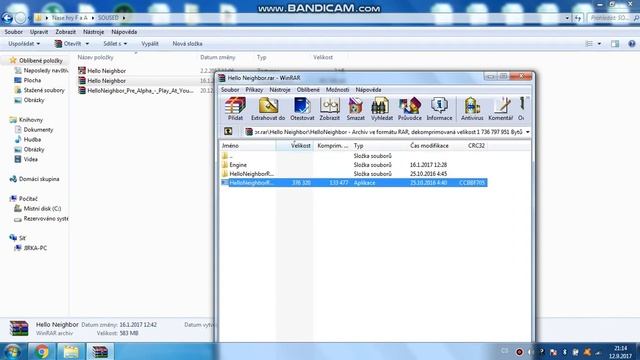Viewport: 640px width, 360px height.
Task: Open Explorer Nápověda menu
Action: coord(124,32)
